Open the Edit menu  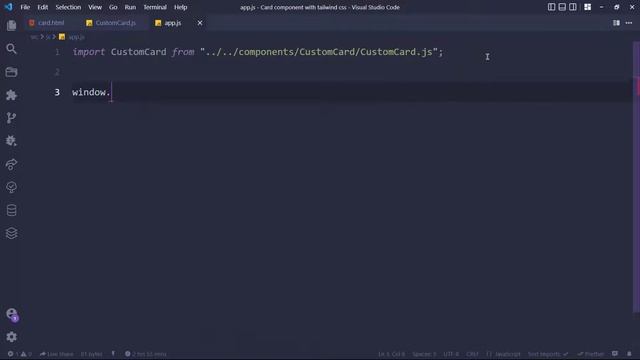tap(42, 7)
